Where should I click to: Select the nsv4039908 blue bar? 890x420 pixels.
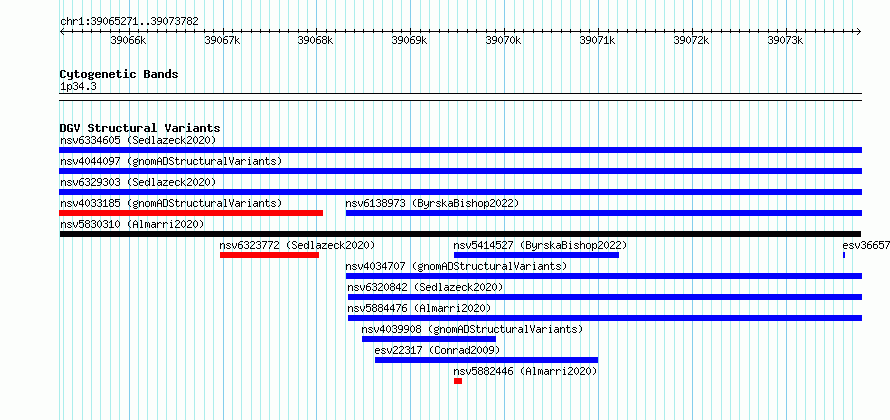click(429, 339)
